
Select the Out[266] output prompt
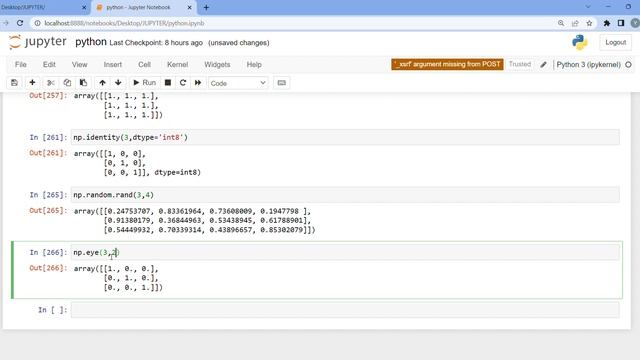click(x=48, y=268)
